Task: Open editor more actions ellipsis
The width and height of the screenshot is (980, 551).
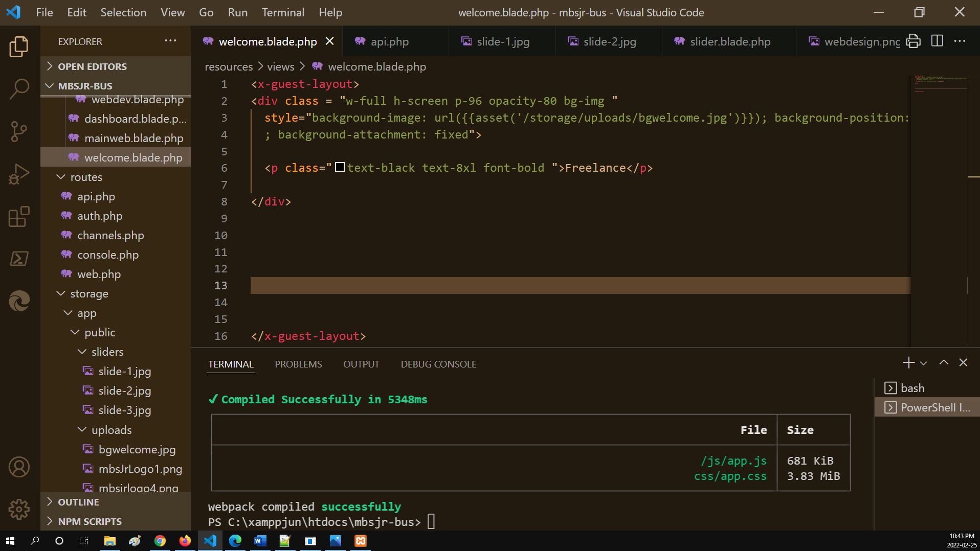Action: pyautogui.click(x=960, y=41)
